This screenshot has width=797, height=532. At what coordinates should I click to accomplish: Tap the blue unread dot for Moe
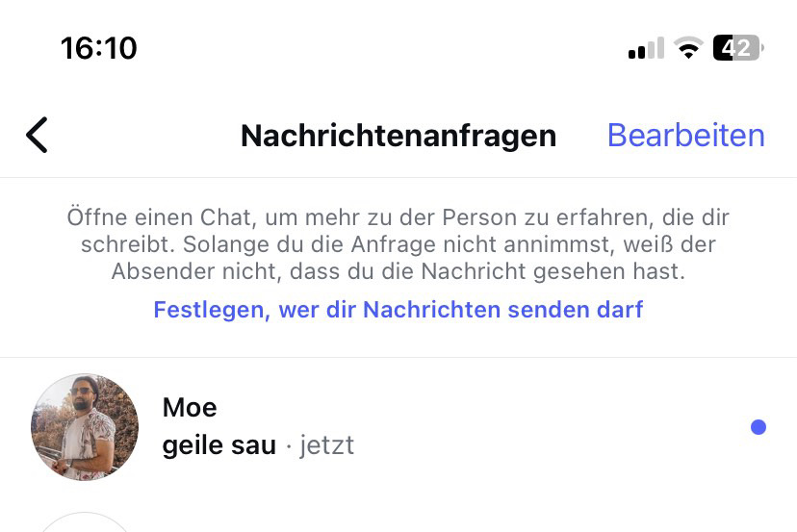758,427
